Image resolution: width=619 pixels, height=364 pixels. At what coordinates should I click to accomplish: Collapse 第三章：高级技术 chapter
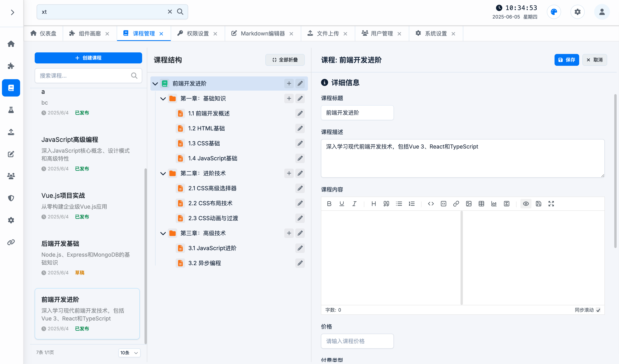coord(163,233)
